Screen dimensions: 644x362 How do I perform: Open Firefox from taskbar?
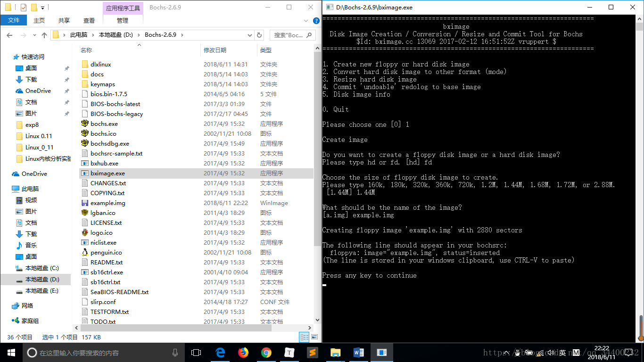tap(243, 353)
